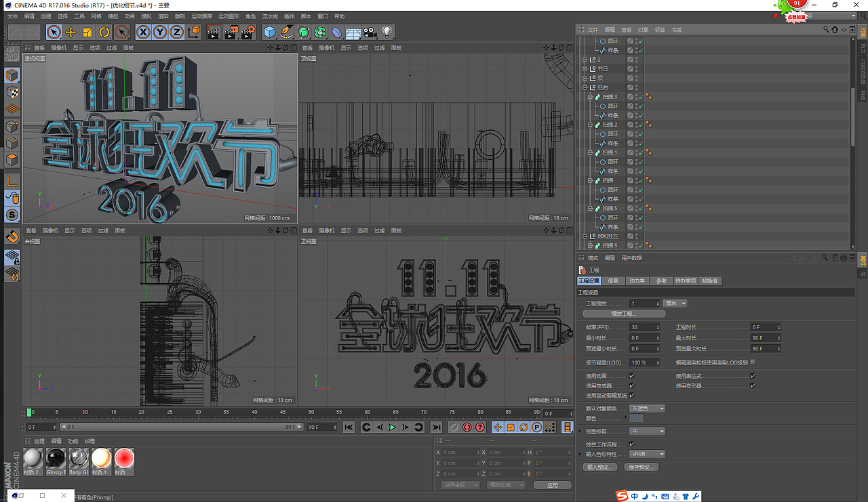Viewport: 868px width, 502px height.
Task: Add a camera object
Action: click(370, 32)
